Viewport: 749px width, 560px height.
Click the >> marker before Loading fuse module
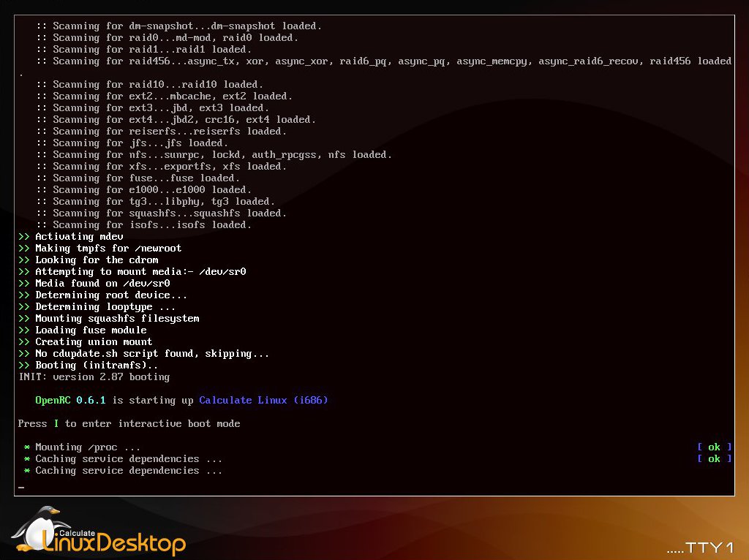pos(24,330)
